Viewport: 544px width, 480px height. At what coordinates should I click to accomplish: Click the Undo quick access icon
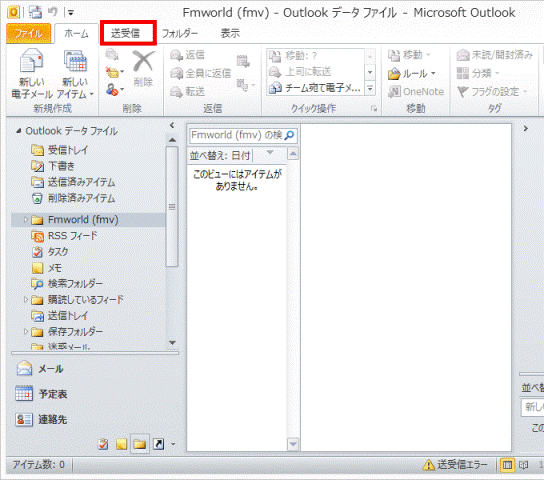(x=53, y=12)
